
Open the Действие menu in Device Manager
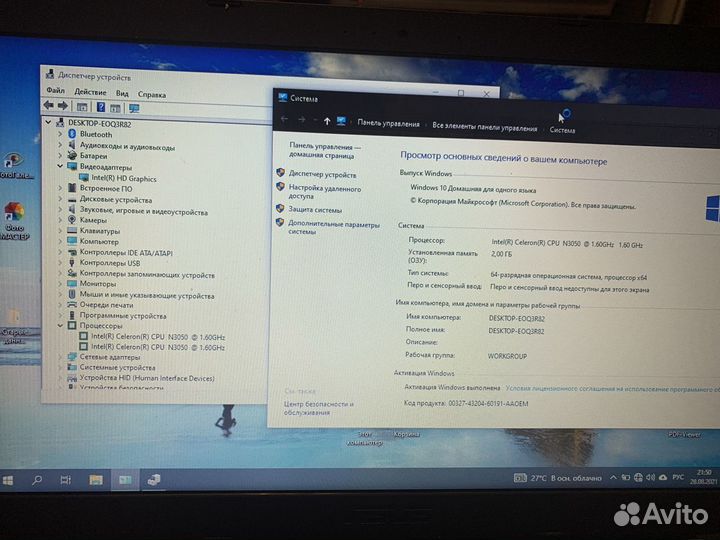tap(90, 92)
